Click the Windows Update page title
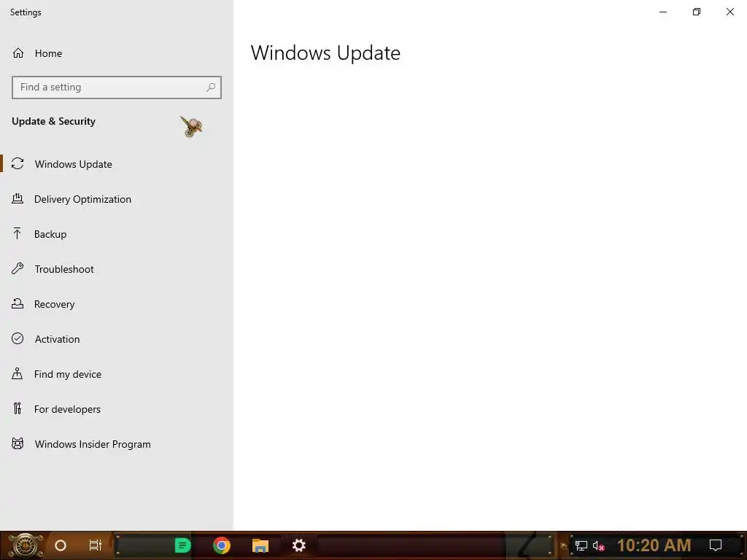The height and width of the screenshot is (560, 747). [x=325, y=52]
